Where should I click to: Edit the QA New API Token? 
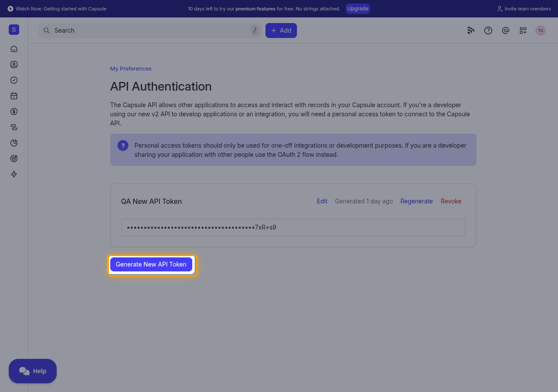pos(322,201)
